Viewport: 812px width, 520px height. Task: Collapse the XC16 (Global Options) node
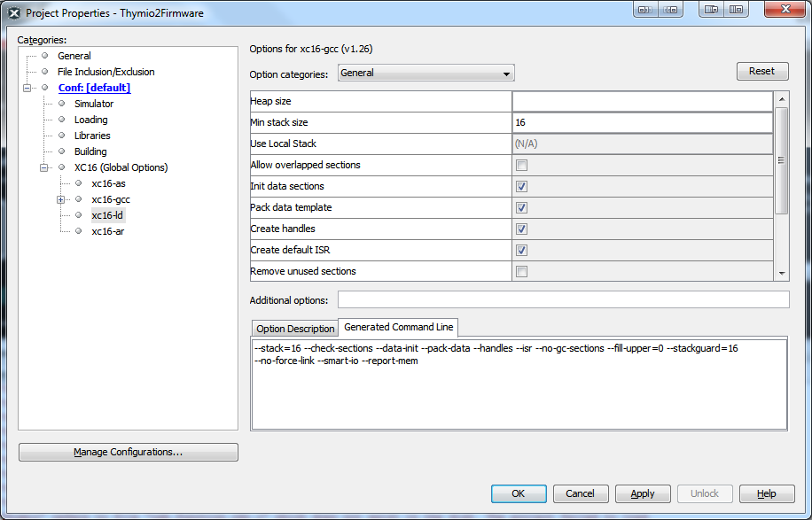pos(44,167)
